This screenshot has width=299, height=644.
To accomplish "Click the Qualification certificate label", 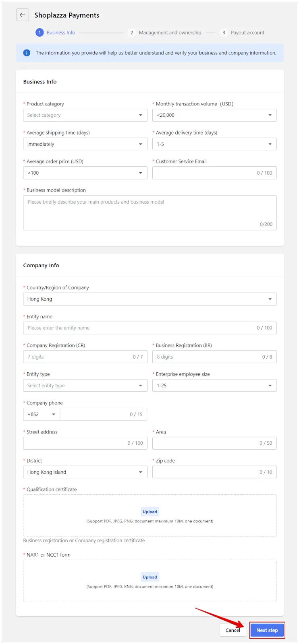I will pos(52,489).
